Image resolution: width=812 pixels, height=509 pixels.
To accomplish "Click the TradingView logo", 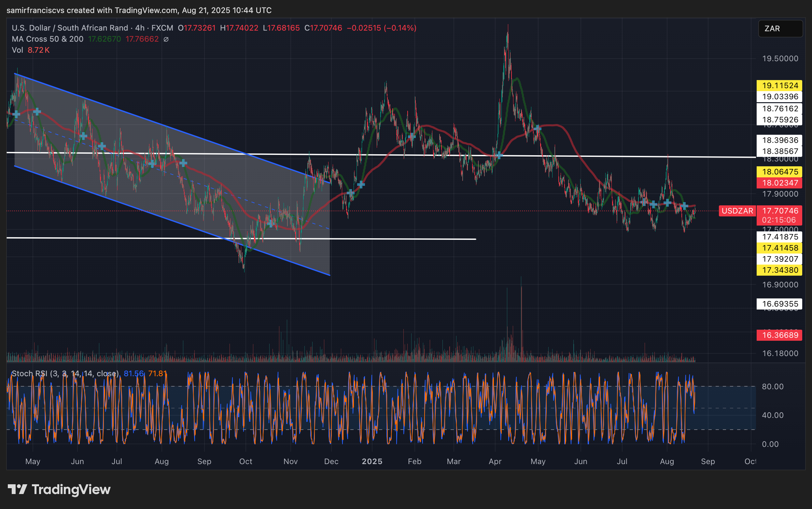I will [59, 489].
